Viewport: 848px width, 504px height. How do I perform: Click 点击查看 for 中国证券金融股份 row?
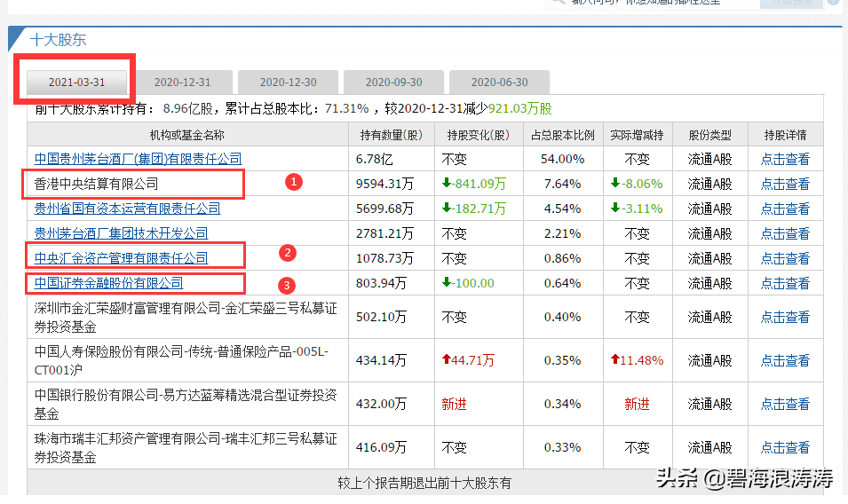(785, 283)
